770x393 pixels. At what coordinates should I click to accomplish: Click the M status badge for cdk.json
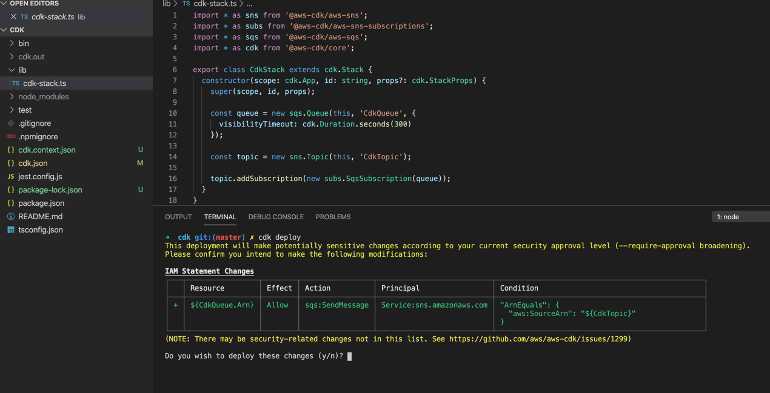140,163
